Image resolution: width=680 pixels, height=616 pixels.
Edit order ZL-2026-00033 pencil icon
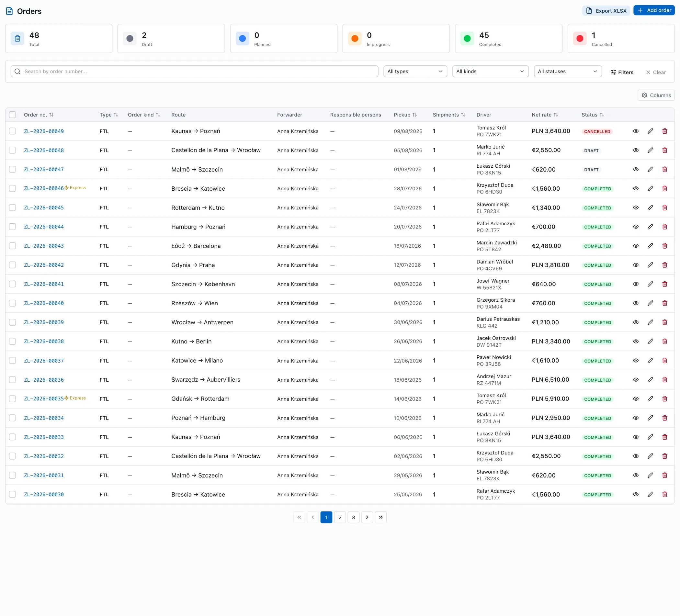650,437
